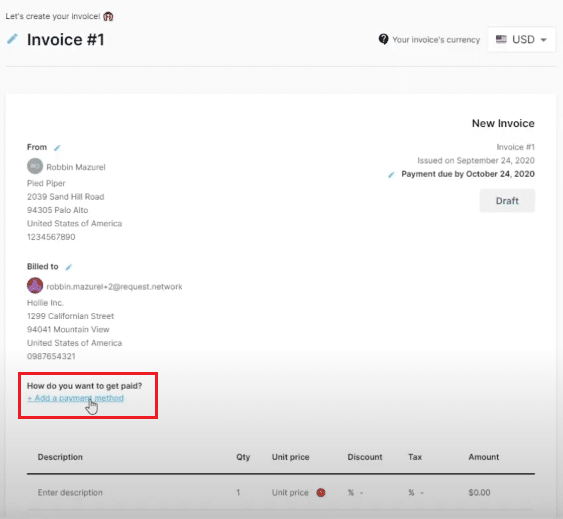563x519 pixels.
Task: Click the question mark help icon near currency
Action: click(x=383, y=39)
